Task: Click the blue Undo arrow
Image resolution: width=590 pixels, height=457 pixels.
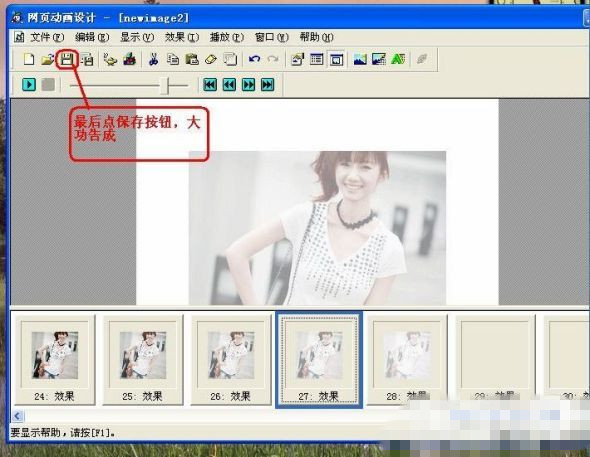Action: pyautogui.click(x=254, y=59)
